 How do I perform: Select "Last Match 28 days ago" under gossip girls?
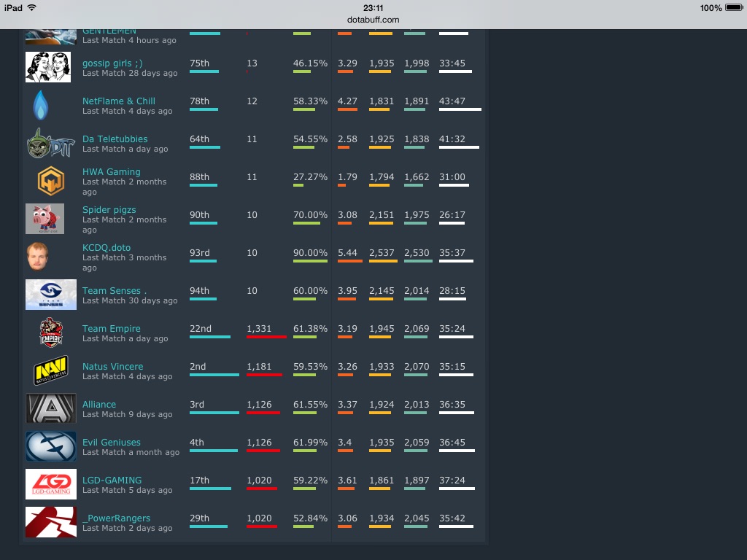click(130, 73)
